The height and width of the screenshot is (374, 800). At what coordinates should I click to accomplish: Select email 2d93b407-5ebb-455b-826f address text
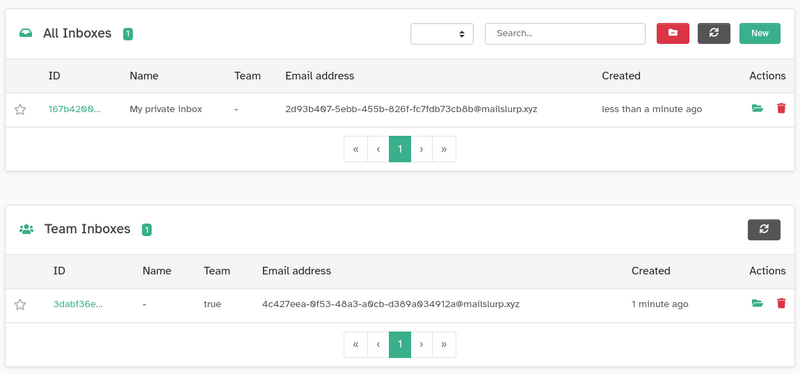(x=411, y=109)
